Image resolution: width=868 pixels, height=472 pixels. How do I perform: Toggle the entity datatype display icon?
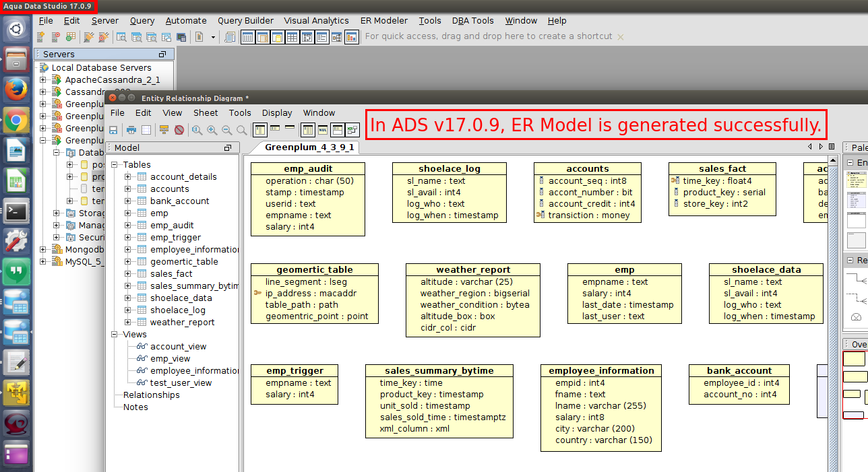(x=308, y=130)
